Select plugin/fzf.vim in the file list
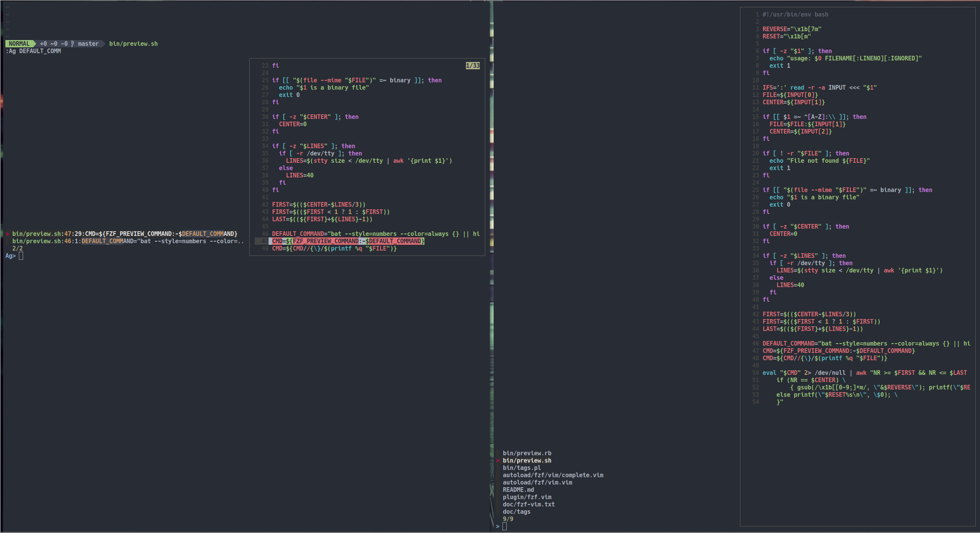 coord(527,497)
